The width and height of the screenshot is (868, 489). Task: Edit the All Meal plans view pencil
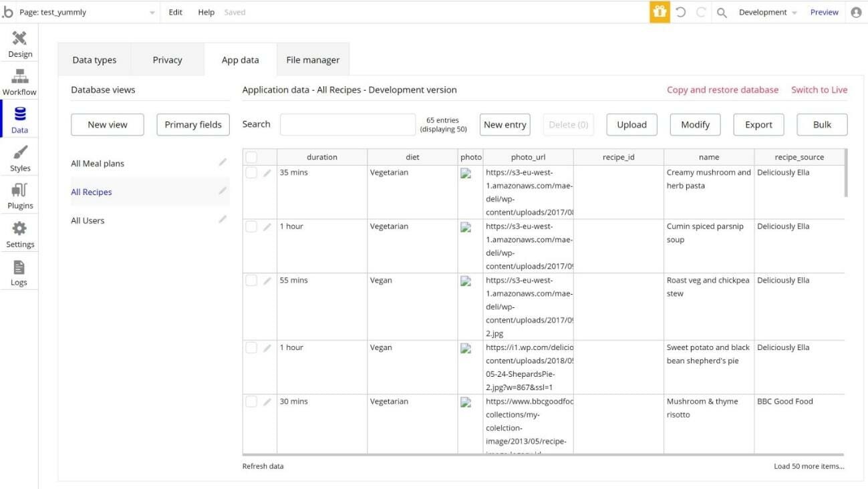tap(223, 162)
